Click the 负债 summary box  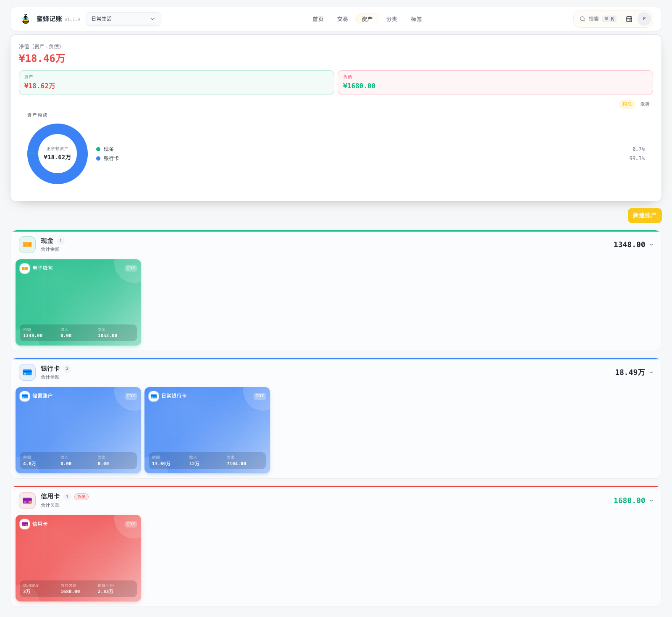tap(495, 82)
